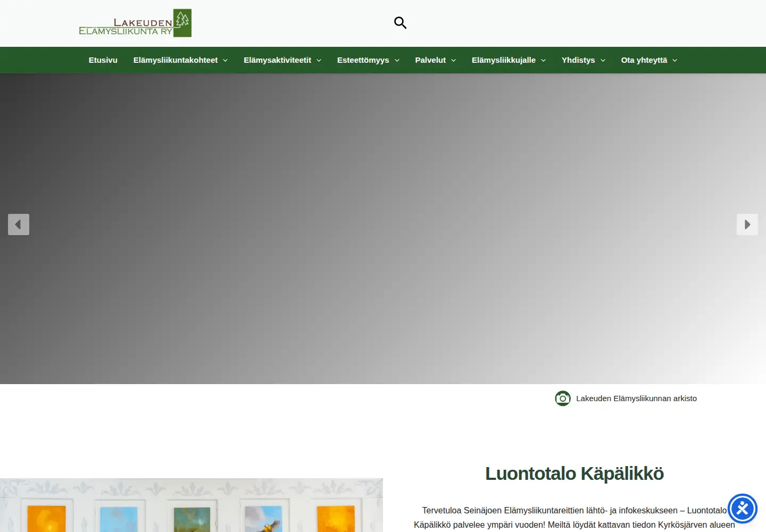
Task: Click the camera icon beside archive credit
Action: (563, 398)
